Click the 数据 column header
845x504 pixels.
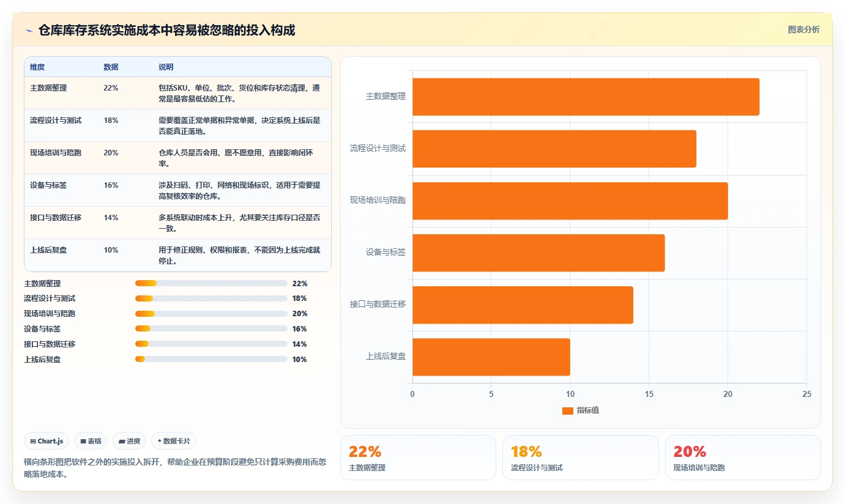coord(111,67)
